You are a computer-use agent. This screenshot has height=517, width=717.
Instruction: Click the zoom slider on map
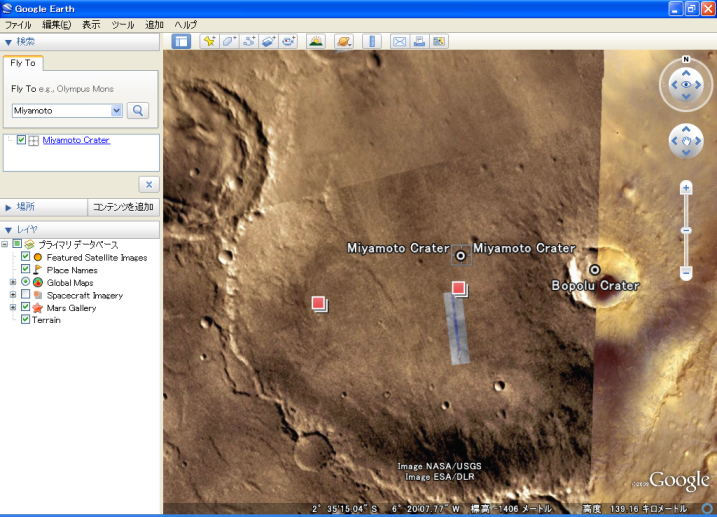(686, 230)
